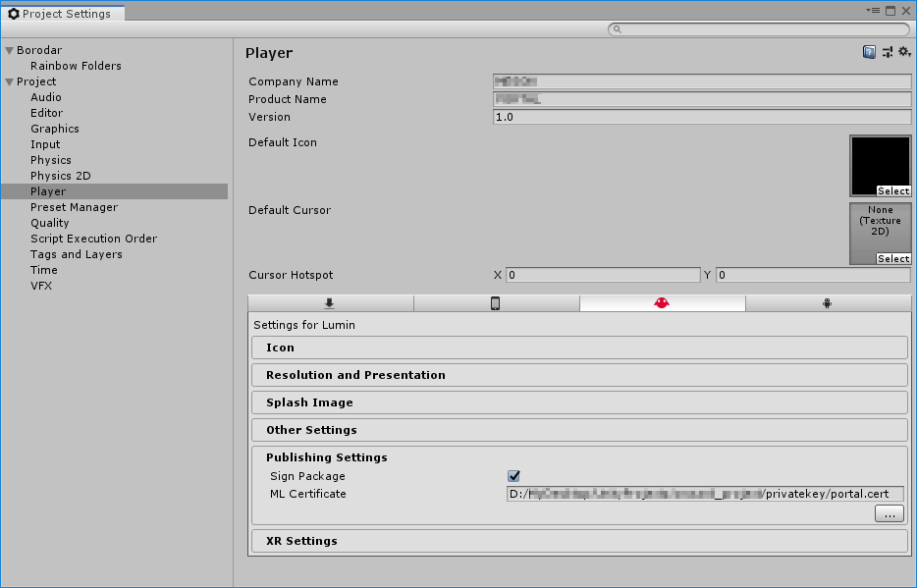This screenshot has width=917, height=588.
Task: Click the search magnifier icon
Action: [x=617, y=29]
